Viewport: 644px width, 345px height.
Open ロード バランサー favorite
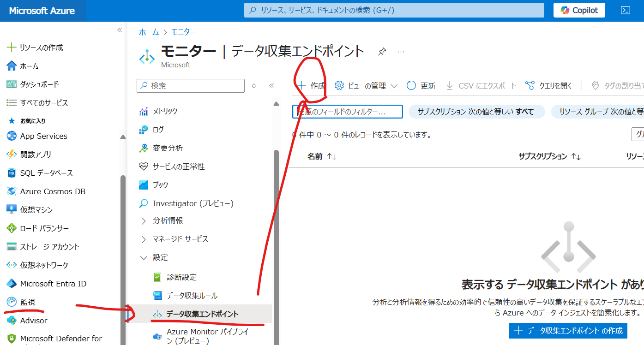[x=38, y=228]
